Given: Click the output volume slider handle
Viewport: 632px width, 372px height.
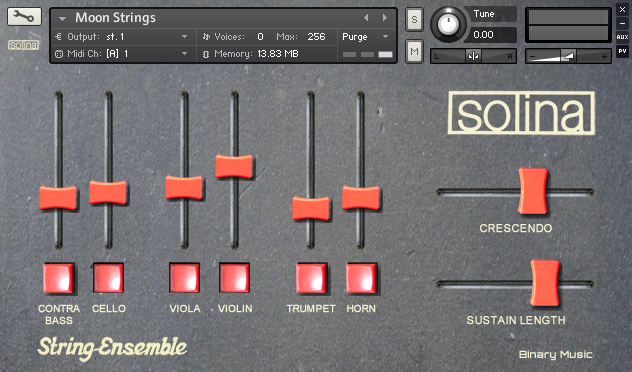Looking at the screenshot, I should [x=568, y=56].
